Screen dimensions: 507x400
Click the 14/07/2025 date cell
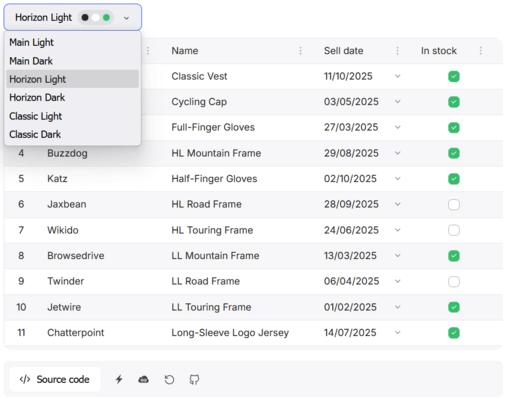tap(350, 333)
